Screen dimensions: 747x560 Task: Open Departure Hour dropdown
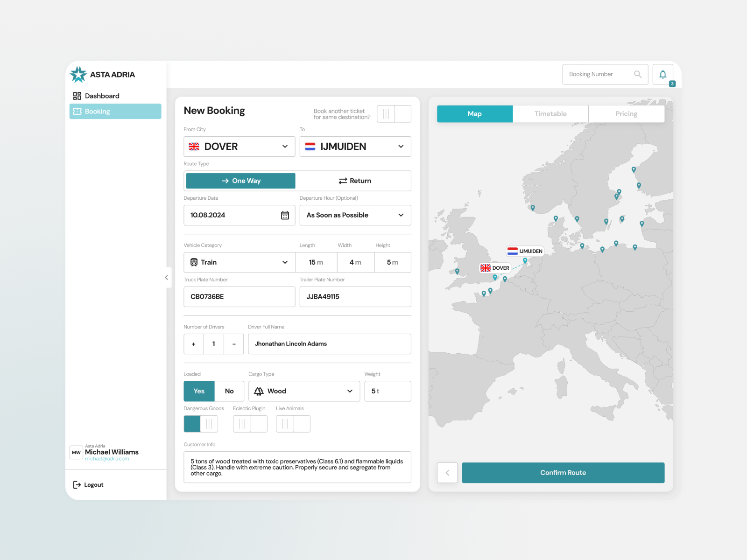355,215
